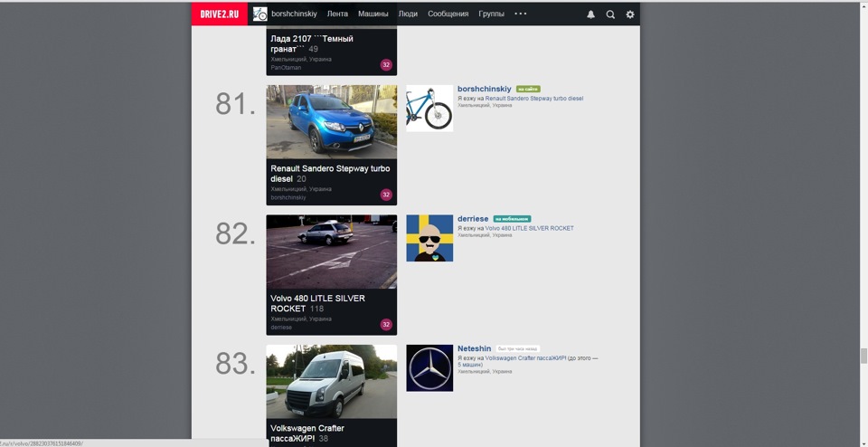Click Volvo 480 LITLE SILVER ROCKET card title

(x=317, y=303)
